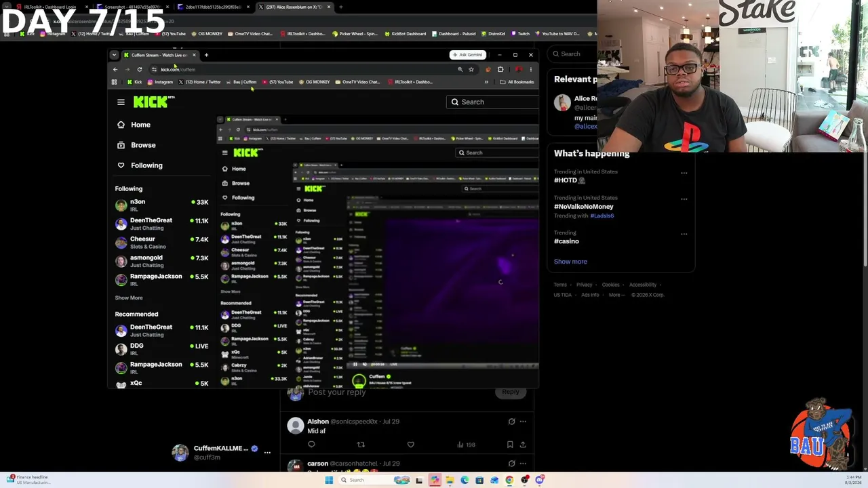
Task: Open Cheesur's channel in Following list
Action: (161, 243)
